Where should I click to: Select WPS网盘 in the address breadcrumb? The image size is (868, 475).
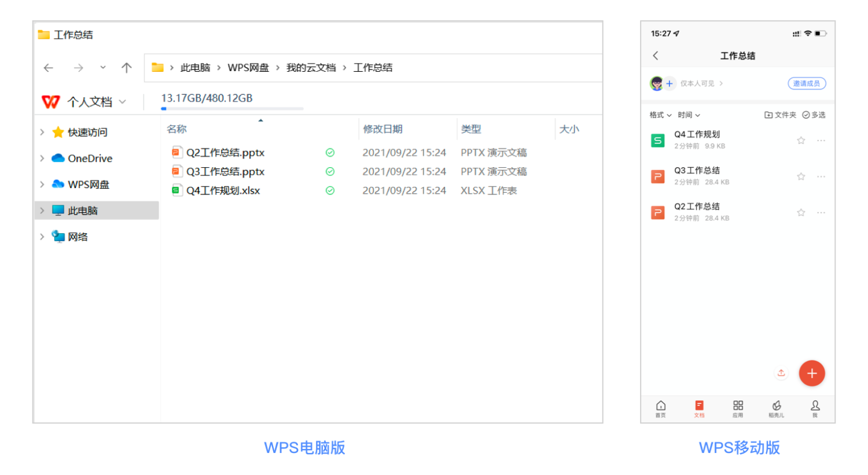pyautogui.click(x=248, y=68)
